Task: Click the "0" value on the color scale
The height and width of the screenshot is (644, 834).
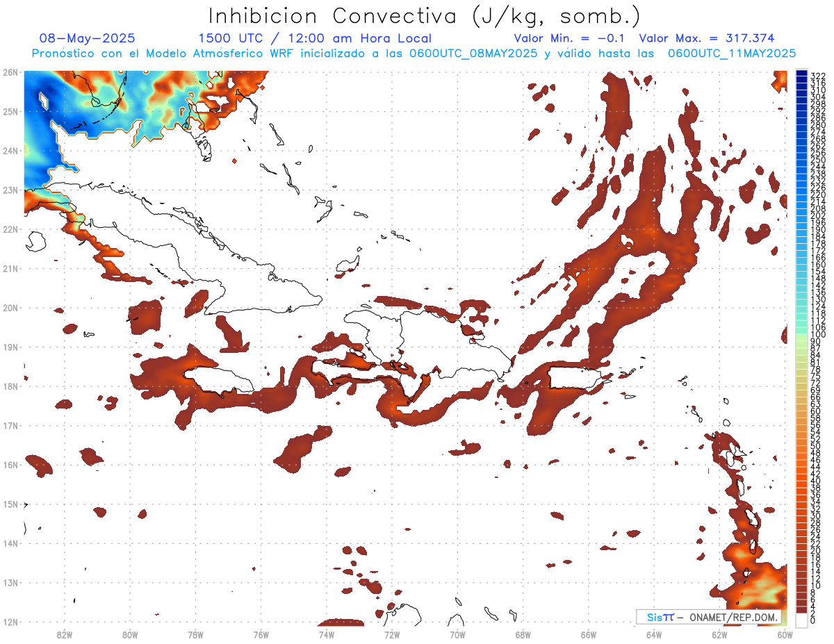Action: 813,620
